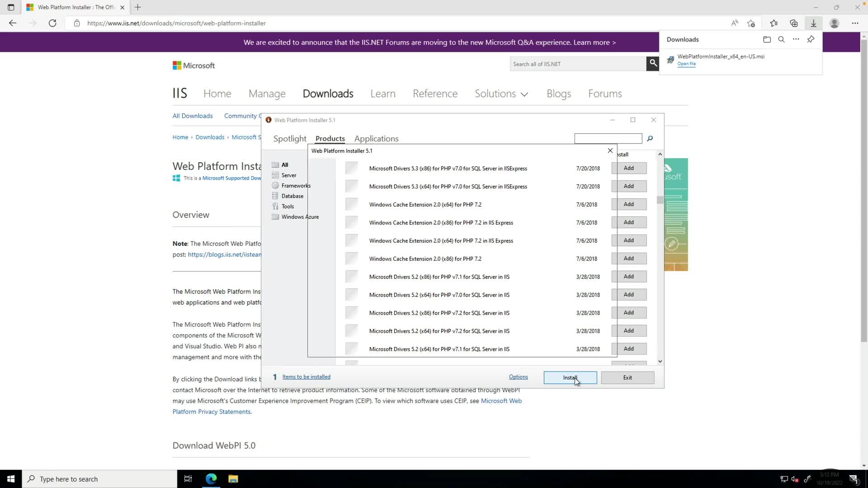Open the browser Collections icon
This screenshot has width=868, height=488.
coord(793,23)
